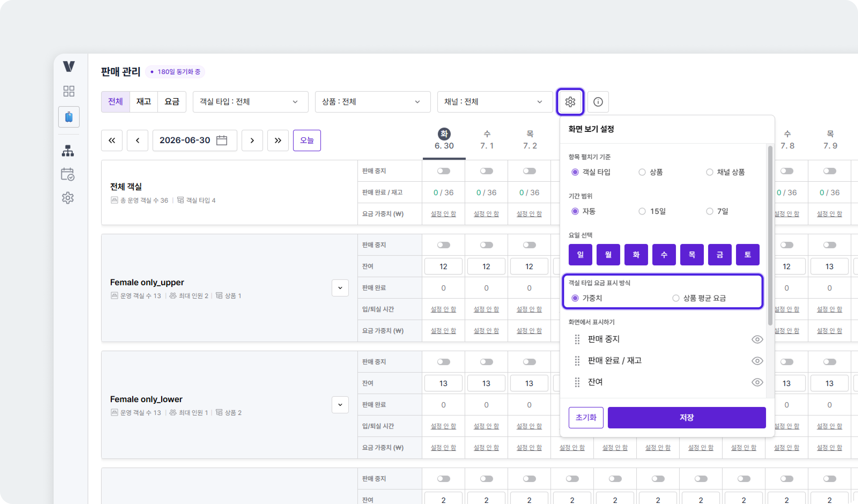Select the 객실 타입 radio for expand basis

coord(575,172)
